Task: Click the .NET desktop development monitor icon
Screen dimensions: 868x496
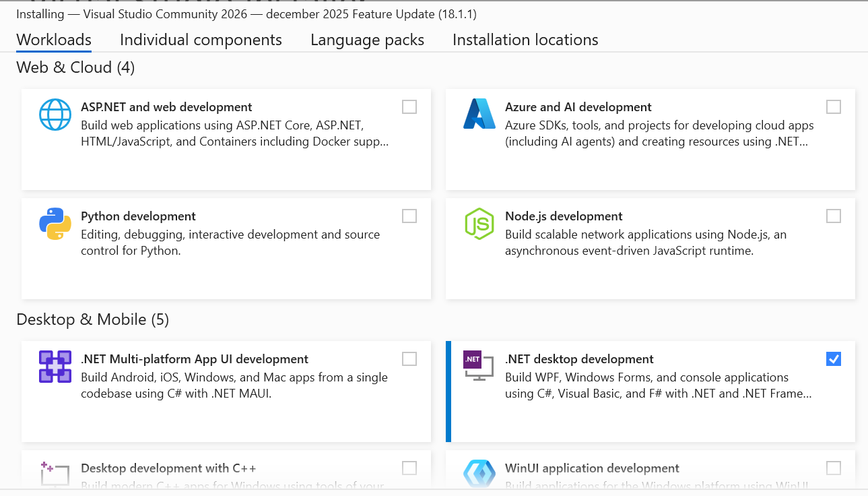Action: pyautogui.click(x=479, y=366)
